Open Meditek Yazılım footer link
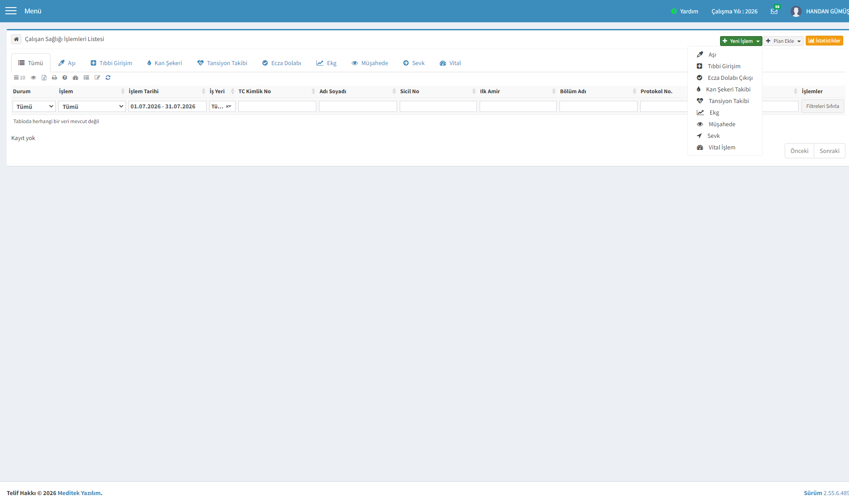849x504 pixels. pyautogui.click(x=79, y=493)
